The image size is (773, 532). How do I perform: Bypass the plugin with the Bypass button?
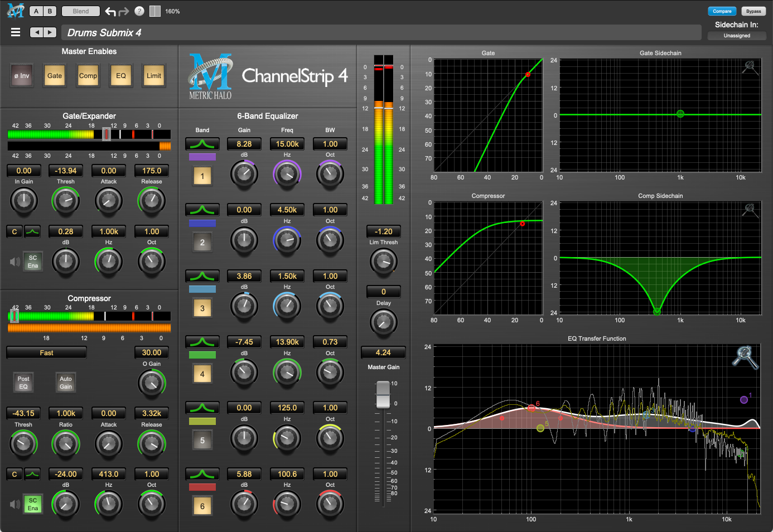753,11
